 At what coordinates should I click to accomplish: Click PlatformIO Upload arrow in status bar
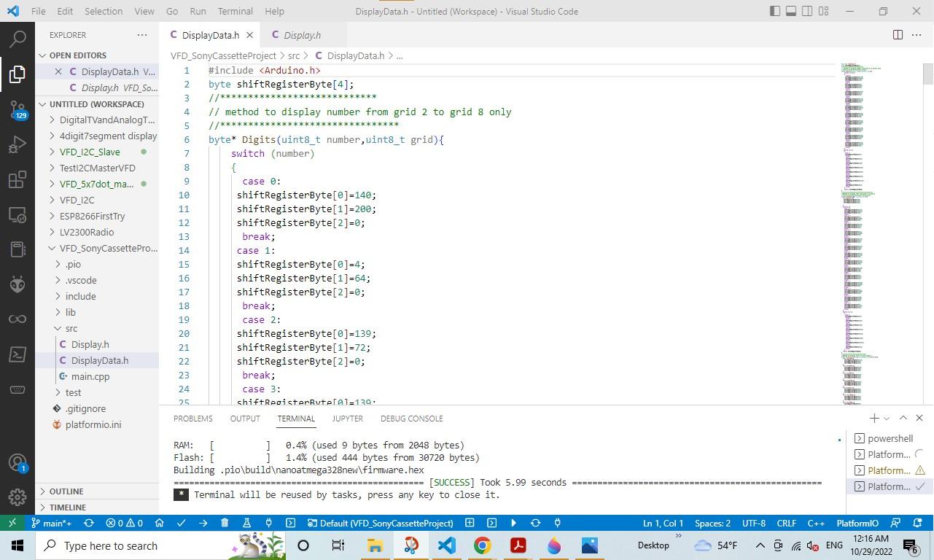tap(203, 523)
